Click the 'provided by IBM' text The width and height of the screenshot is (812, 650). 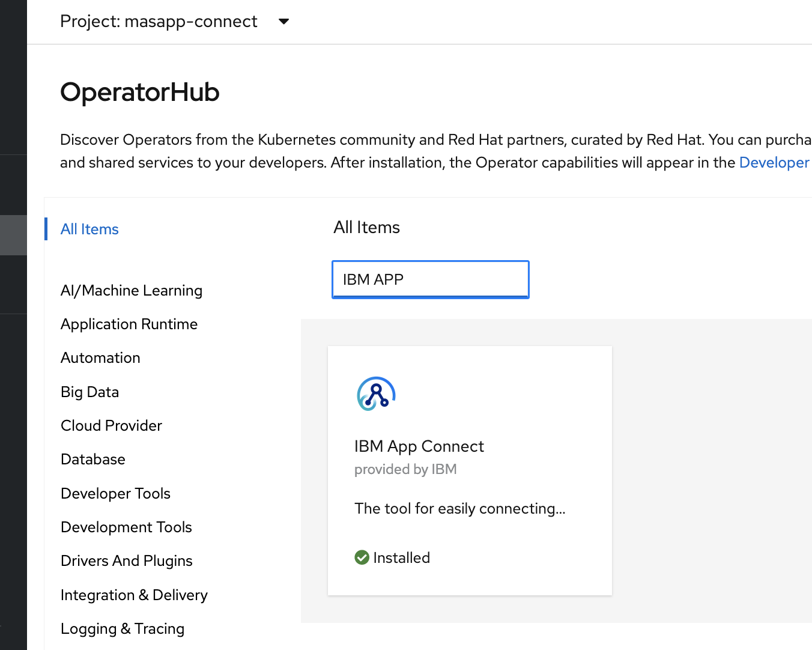pos(405,469)
